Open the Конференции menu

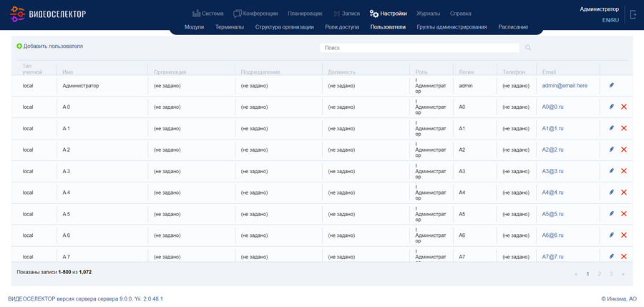pos(255,14)
